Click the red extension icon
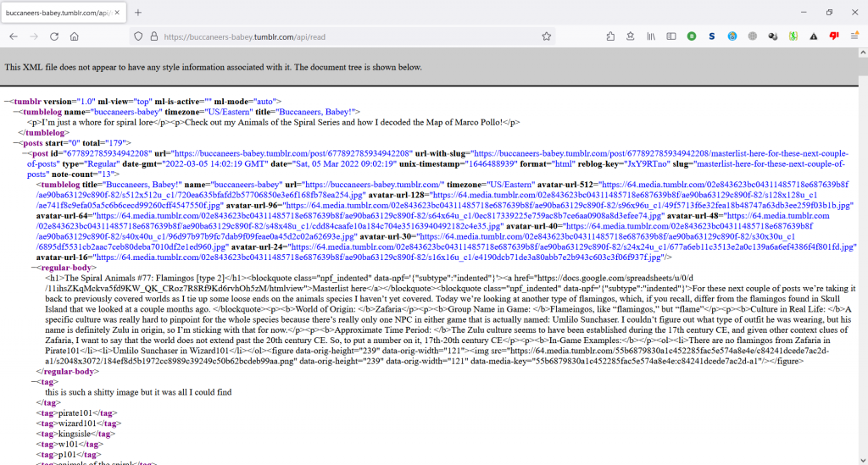This screenshot has height=465, width=868. tap(834, 36)
